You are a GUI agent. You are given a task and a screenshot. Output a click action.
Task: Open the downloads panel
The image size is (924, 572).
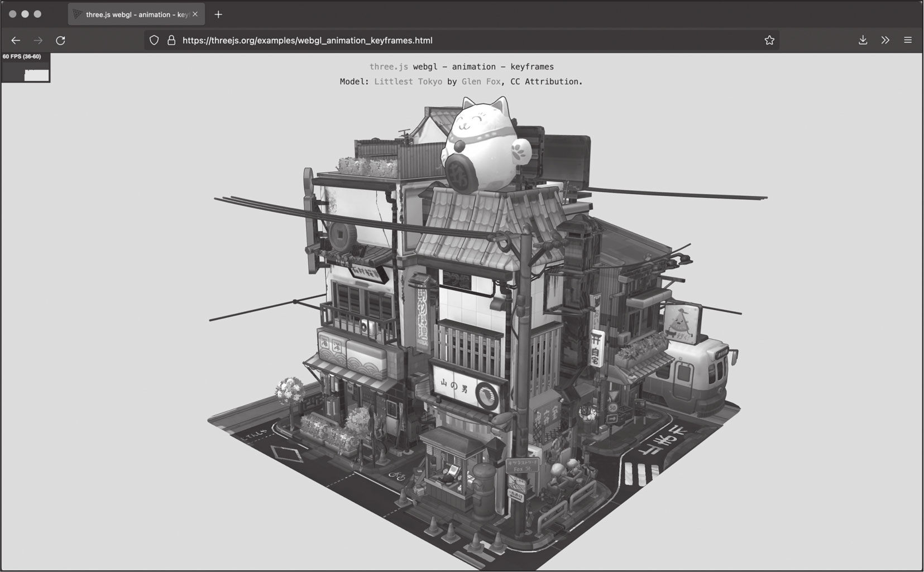863,40
